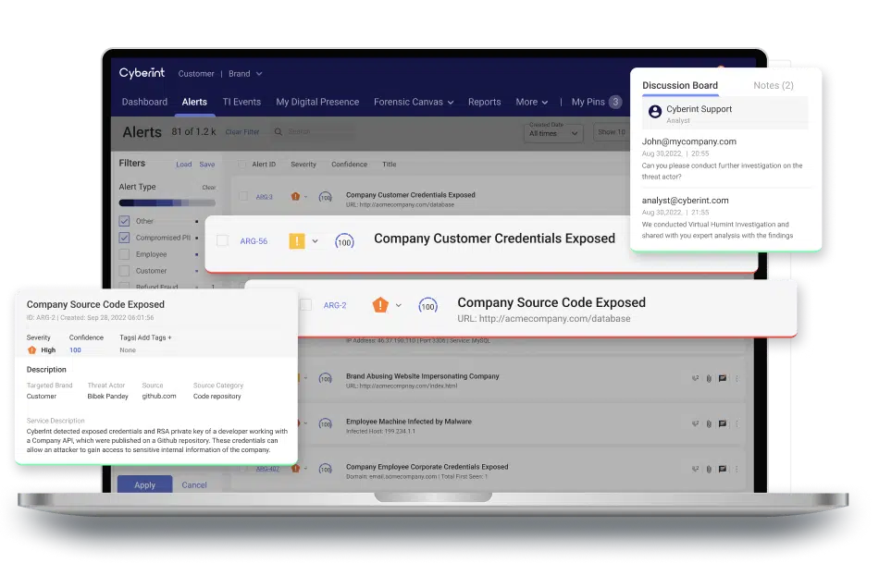This screenshot has height=588, width=879.
Task: Expand the Forensic Canvas dropdown menu
Action: click(x=414, y=102)
